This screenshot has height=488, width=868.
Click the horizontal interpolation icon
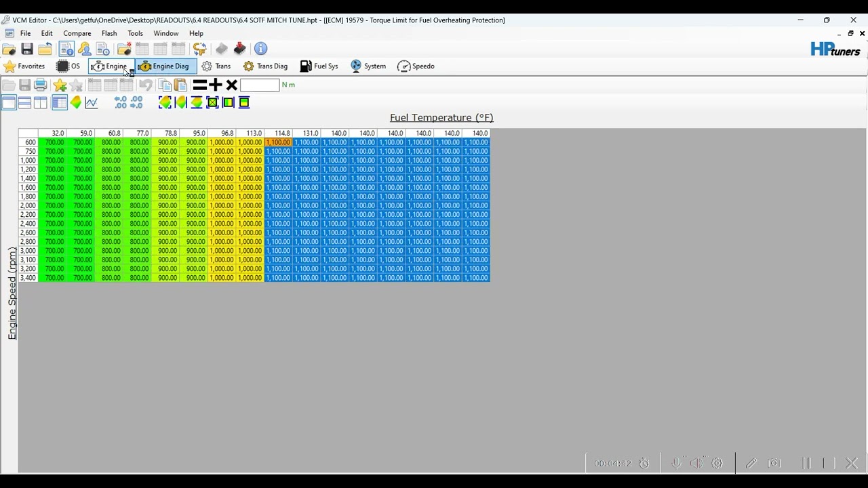point(181,102)
